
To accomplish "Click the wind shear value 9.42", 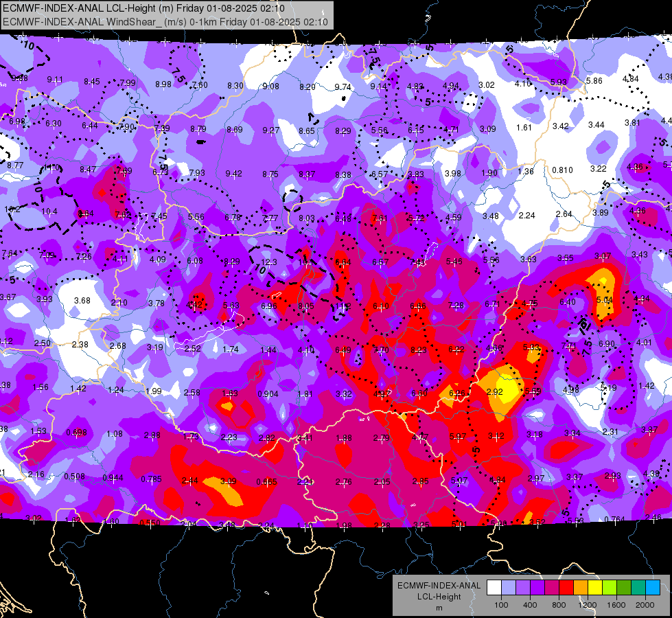I will tap(233, 173).
